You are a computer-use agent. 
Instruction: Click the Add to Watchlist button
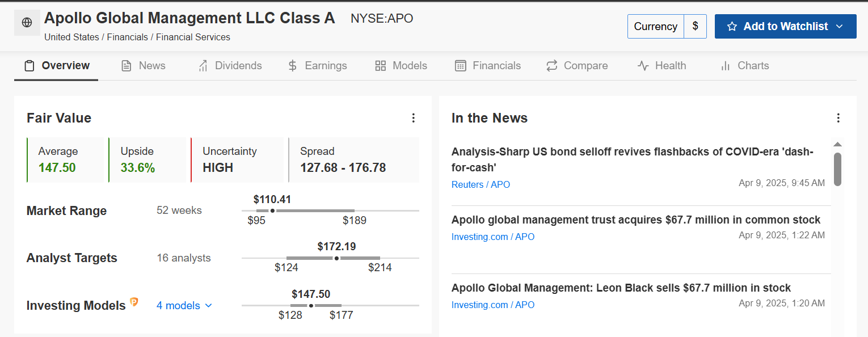tap(786, 27)
